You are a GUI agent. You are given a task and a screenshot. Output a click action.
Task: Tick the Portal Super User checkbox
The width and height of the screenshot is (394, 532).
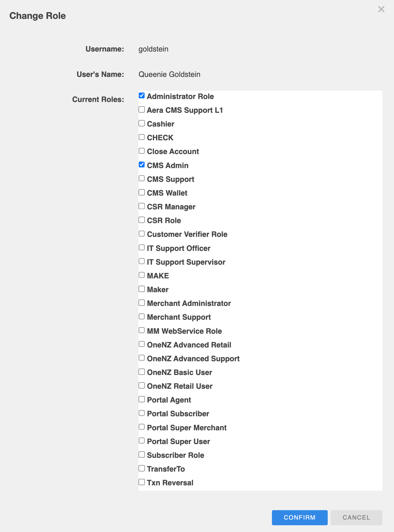pos(142,441)
